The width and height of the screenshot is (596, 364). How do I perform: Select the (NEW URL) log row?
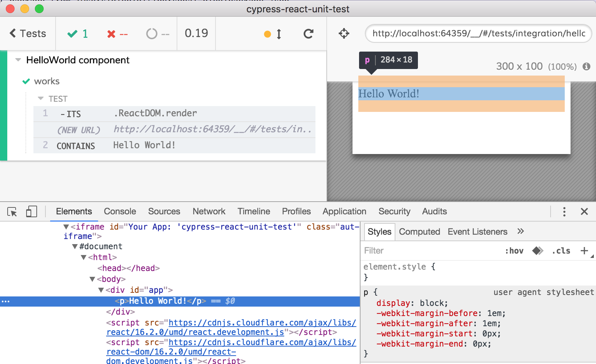(174, 129)
